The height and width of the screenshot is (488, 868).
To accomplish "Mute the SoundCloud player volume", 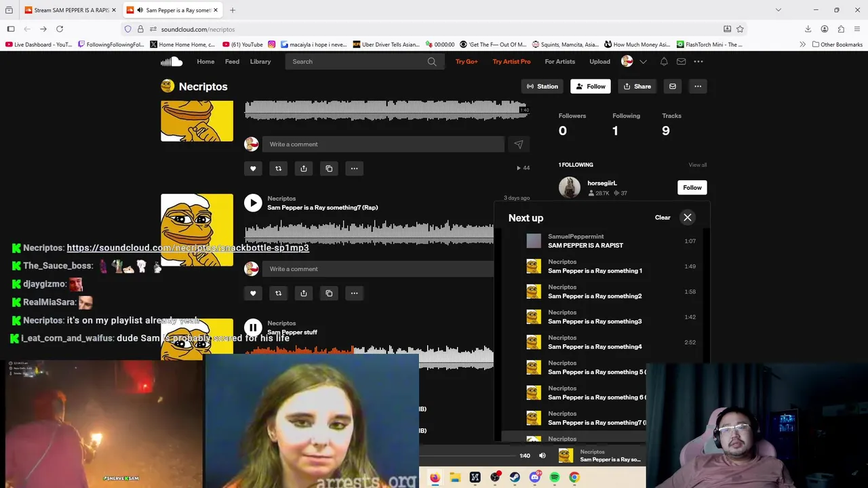I will (542, 455).
